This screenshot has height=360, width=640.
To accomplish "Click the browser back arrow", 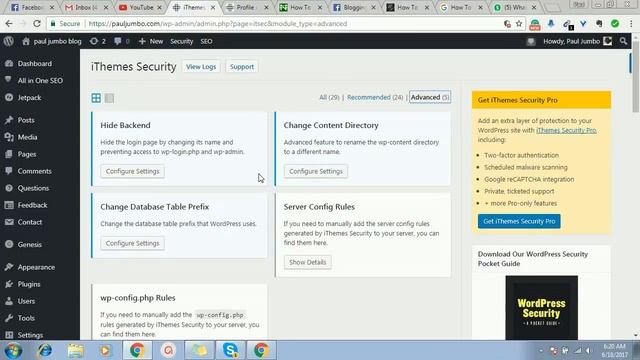I will (x=9, y=24).
